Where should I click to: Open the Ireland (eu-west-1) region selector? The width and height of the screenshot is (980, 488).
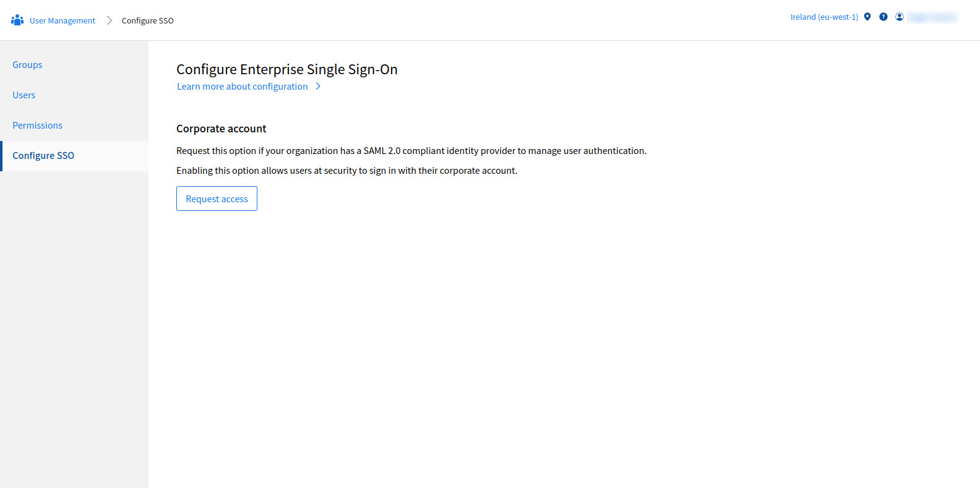tap(823, 17)
